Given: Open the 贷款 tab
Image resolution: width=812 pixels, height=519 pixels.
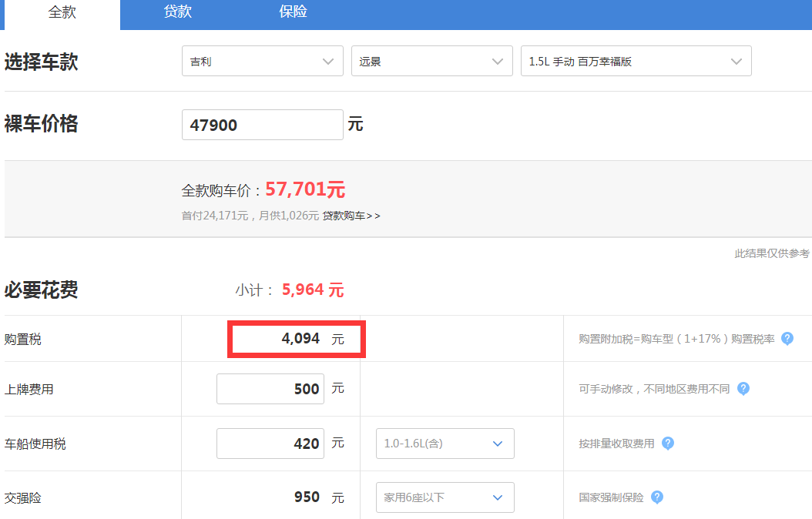Looking at the screenshot, I should 178,12.
